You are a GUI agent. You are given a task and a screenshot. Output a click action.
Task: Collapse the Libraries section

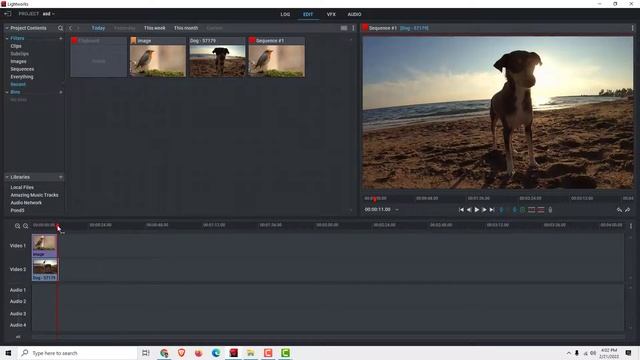point(7,177)
